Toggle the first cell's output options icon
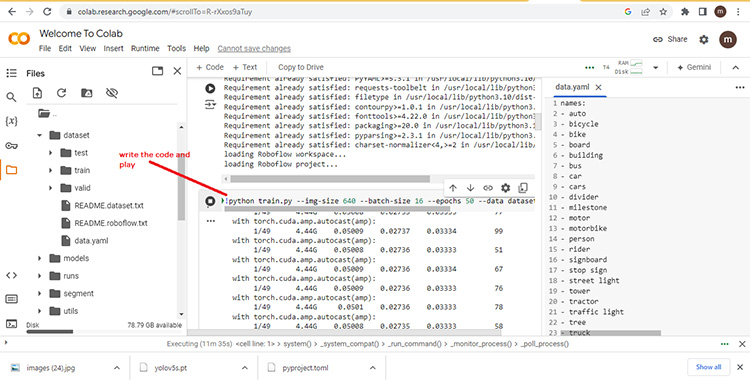750x382 pixels. pos(210,104)
